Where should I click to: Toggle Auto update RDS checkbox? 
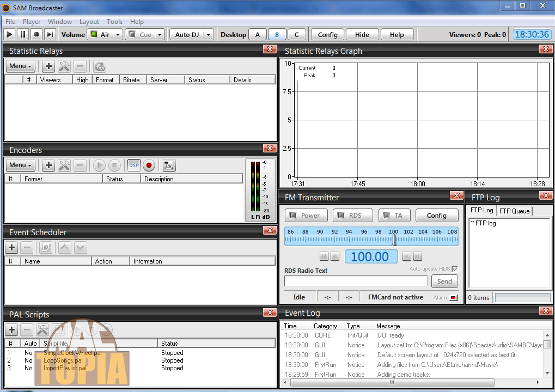click(455, 269)
